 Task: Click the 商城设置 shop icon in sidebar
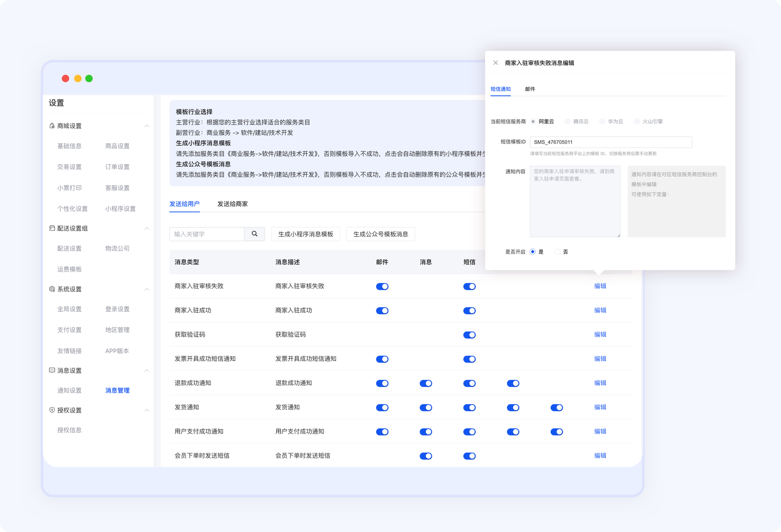click(x=52, y=126)
